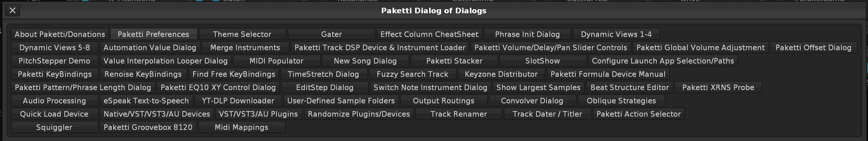Open the Theme Selector dialog

242,34
